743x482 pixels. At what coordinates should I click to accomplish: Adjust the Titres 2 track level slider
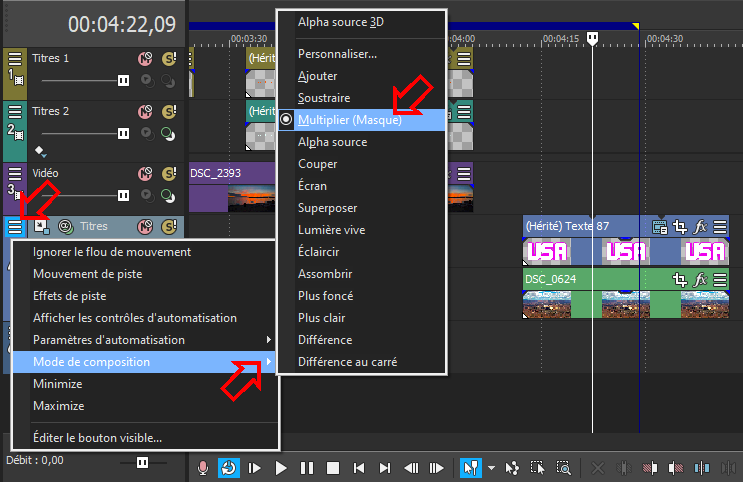(x=123, y=134)
